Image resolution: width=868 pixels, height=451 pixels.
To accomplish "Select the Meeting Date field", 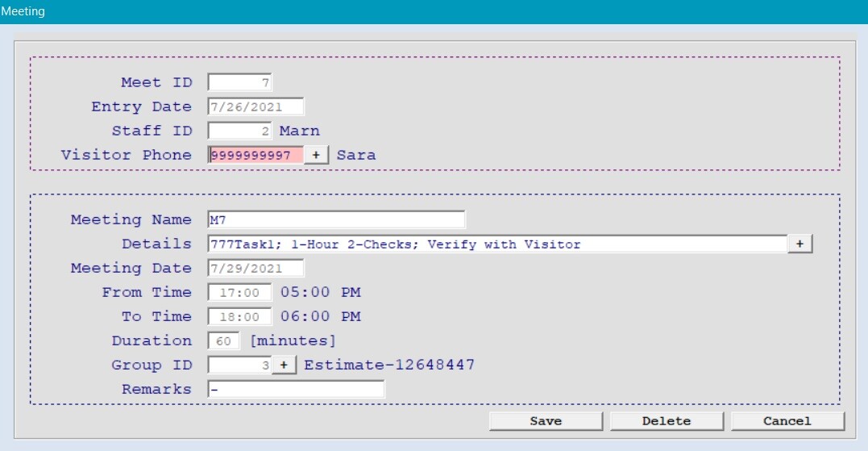I will point(255,268).
